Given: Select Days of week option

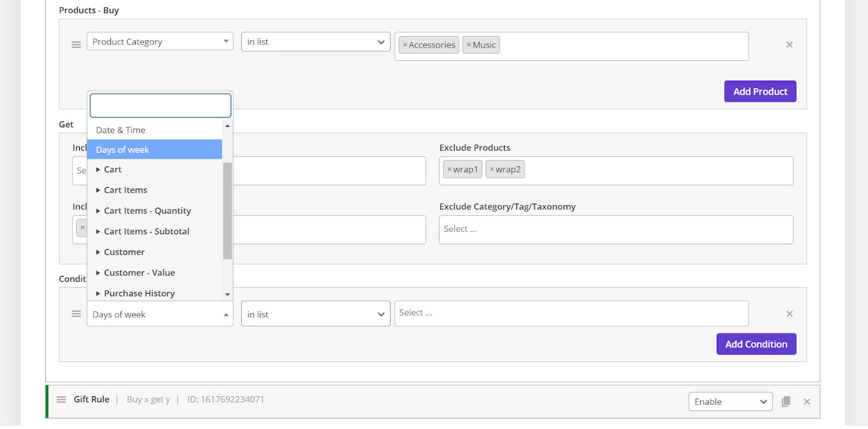Looking at the screenshot, I should pos(154,150).
